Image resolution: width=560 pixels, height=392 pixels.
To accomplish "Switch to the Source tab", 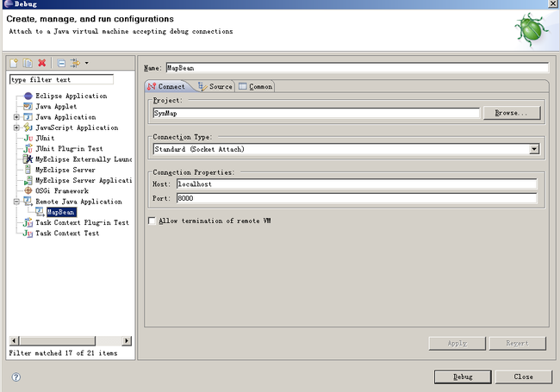I will 215,86.
